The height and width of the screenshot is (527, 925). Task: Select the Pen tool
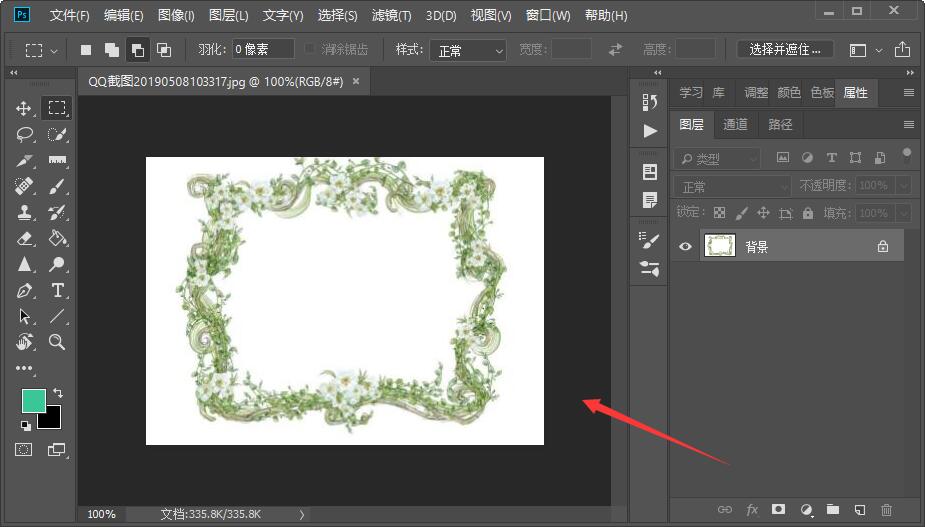pos(24,290)
